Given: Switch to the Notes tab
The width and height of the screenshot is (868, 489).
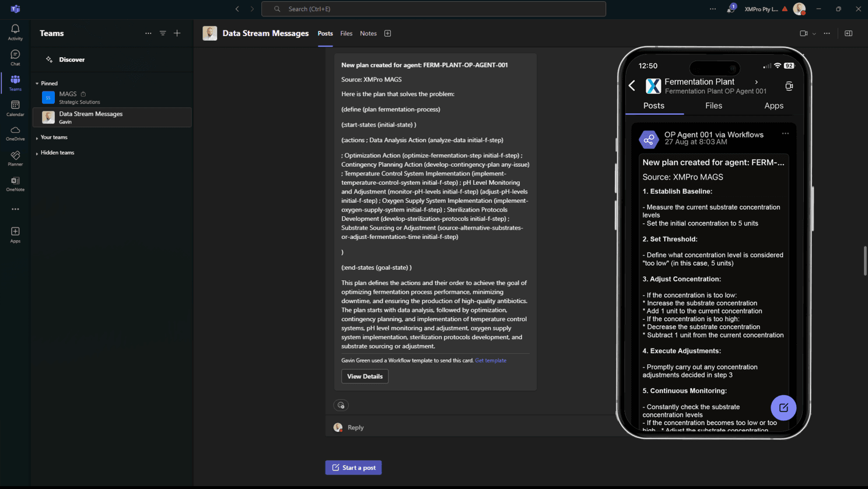Looking at the screenshot, I should (368, 33).
